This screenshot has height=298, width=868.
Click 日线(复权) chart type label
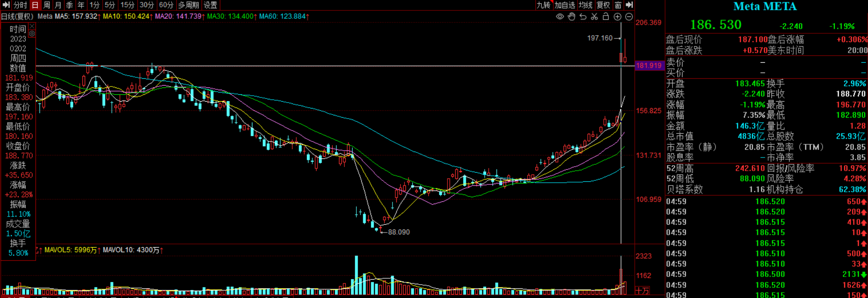tap(17, 16)
